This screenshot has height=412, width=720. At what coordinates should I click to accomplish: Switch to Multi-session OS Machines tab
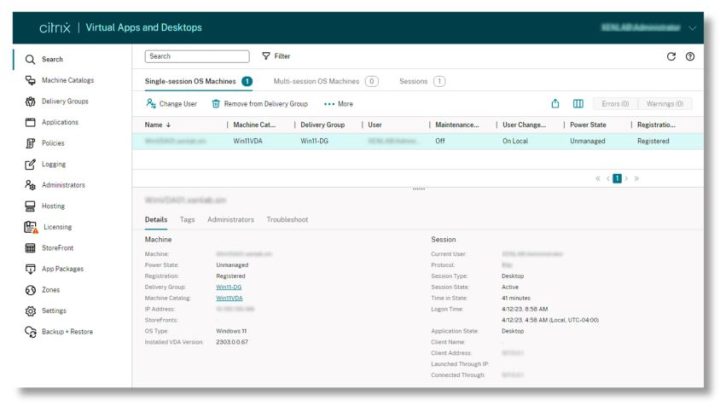coord(316,80)
